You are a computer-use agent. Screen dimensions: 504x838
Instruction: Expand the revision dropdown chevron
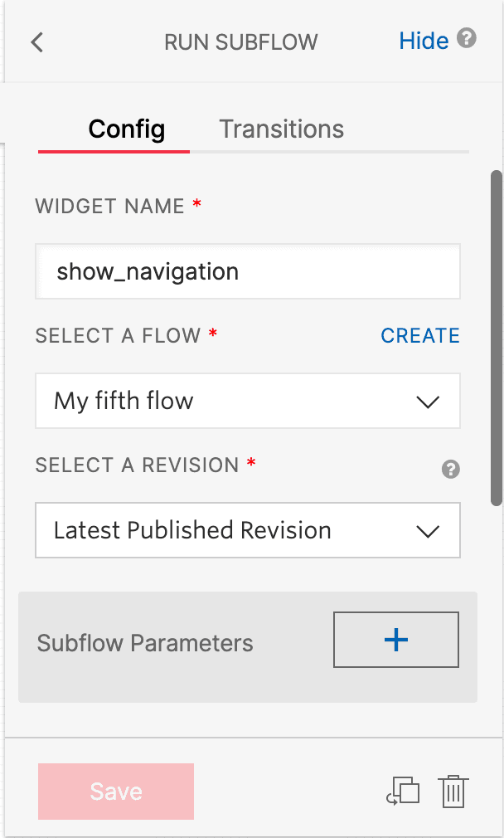[x=428, y=530]
